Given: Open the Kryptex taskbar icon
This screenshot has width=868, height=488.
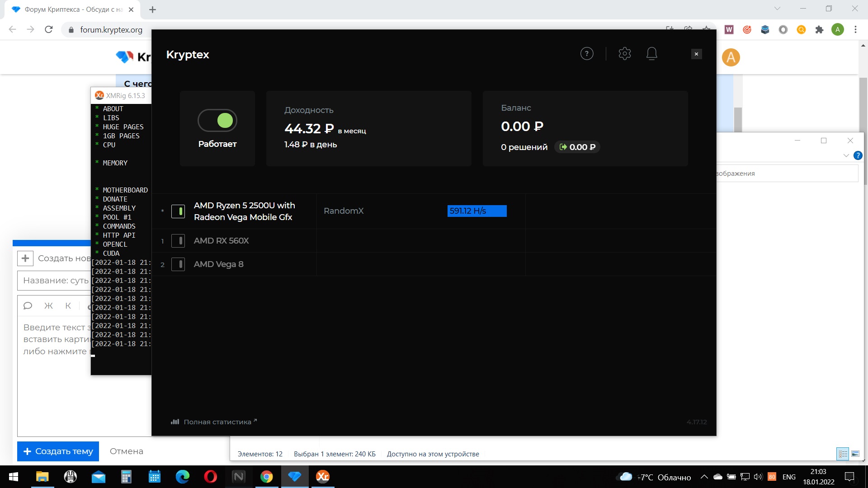Looking at the screenshot, I should tap(294, 477).
